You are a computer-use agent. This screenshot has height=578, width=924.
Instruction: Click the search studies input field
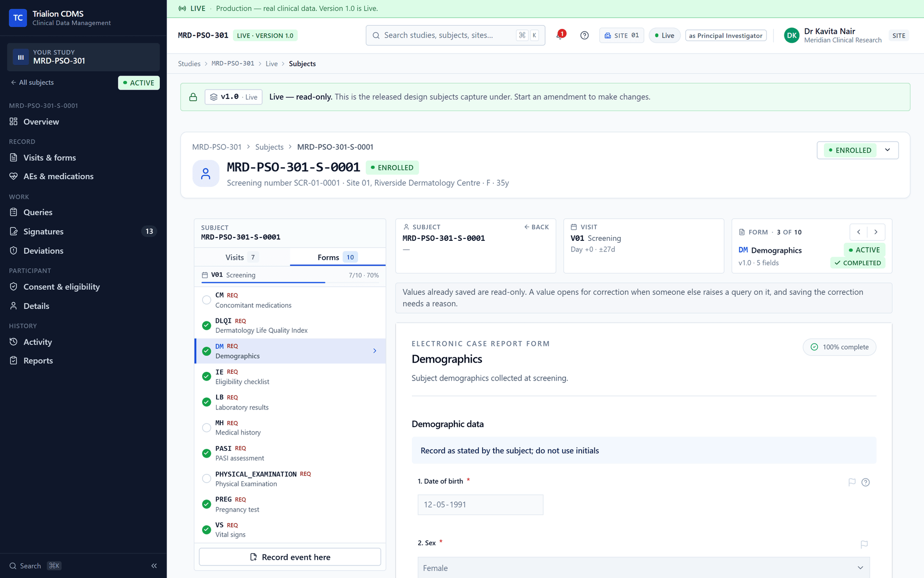pos(455,35)
